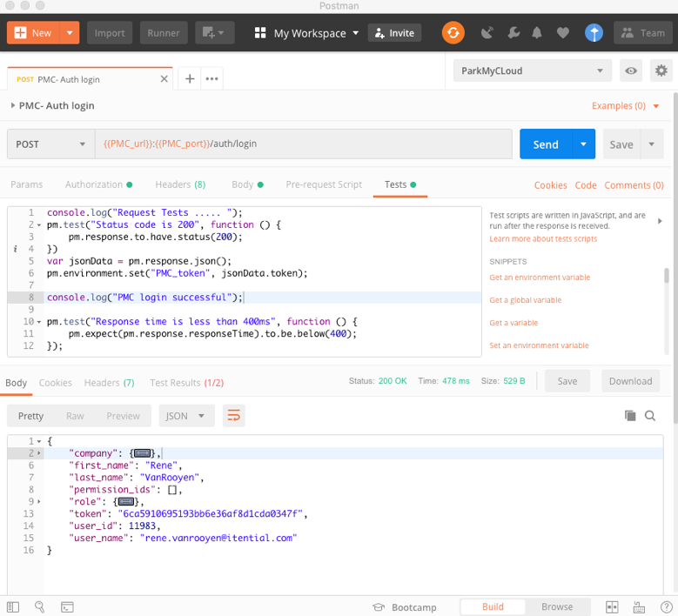This screenshot has width=678, height=616.
Task: Switch to request Body tab
Action: point(247,184)
